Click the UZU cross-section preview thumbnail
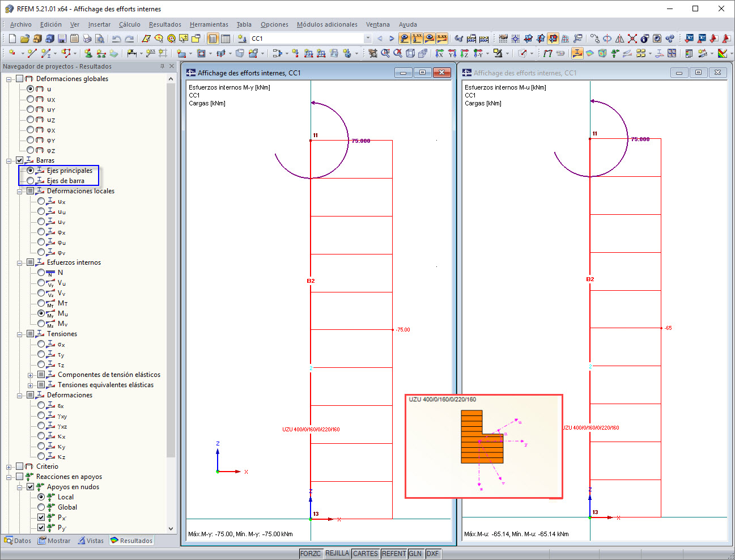The height and width of the screenshot is (560, 735). click(x=484, y=447)
